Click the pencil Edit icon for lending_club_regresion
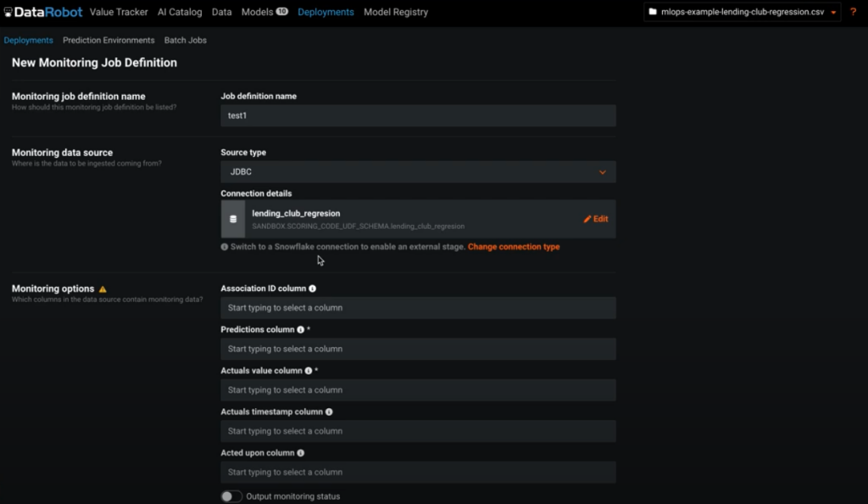This screenshot has width=868, height=504. (587, 219)
